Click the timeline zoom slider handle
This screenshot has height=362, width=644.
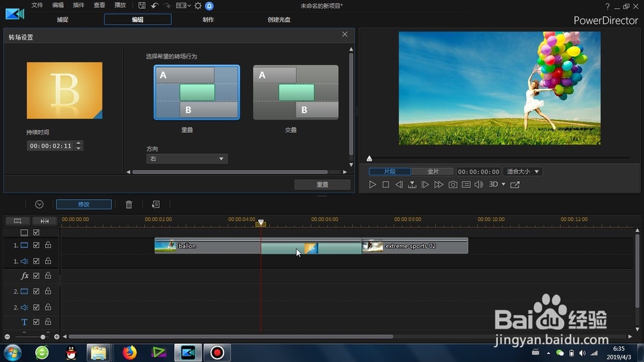point(43,337)
